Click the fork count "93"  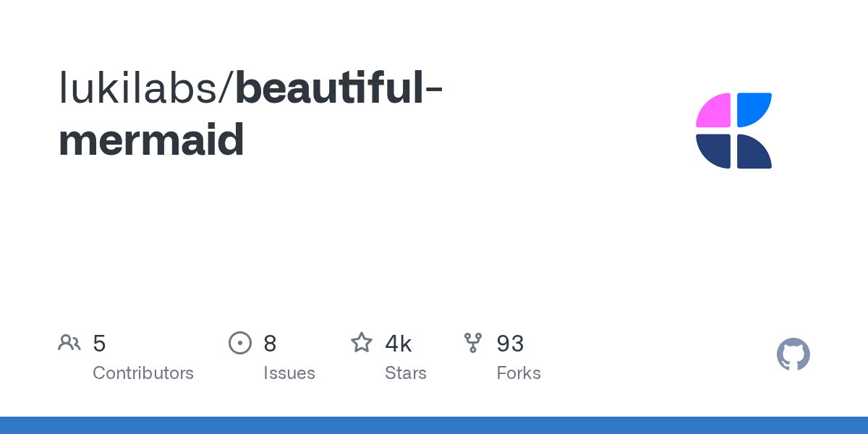[510, 344]
